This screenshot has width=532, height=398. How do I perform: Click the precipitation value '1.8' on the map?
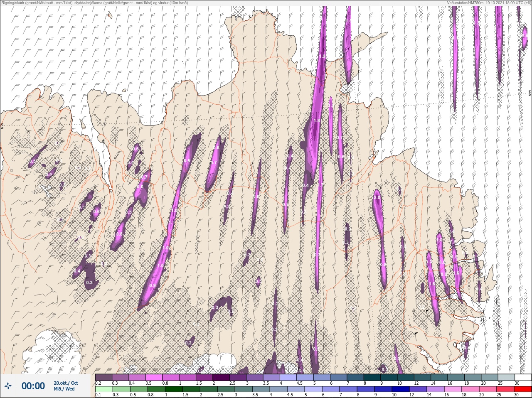tap(317, 120)
